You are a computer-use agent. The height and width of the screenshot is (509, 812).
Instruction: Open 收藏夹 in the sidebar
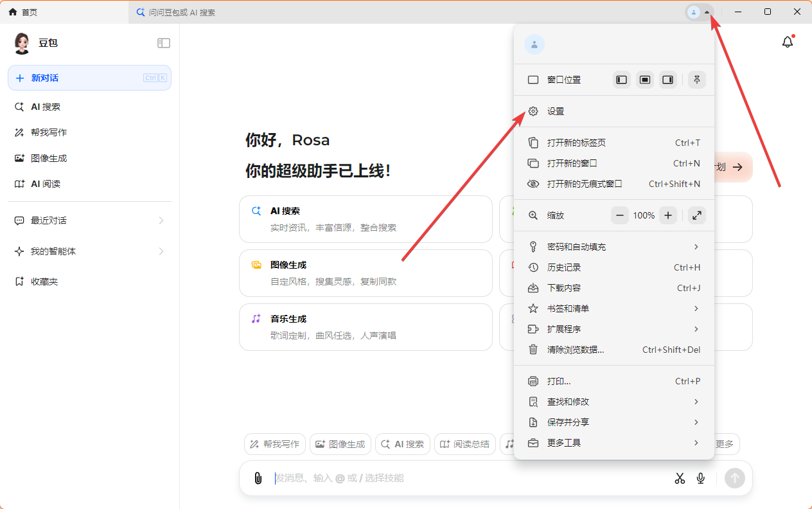89,281
